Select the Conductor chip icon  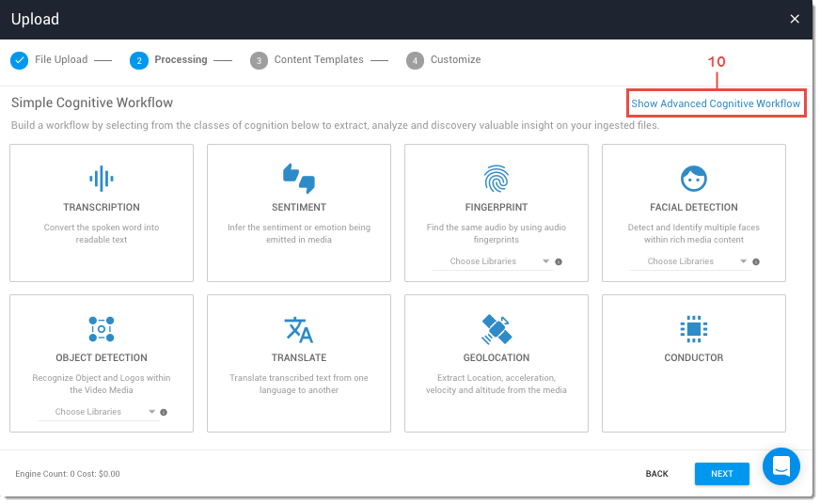pos(693,329)
